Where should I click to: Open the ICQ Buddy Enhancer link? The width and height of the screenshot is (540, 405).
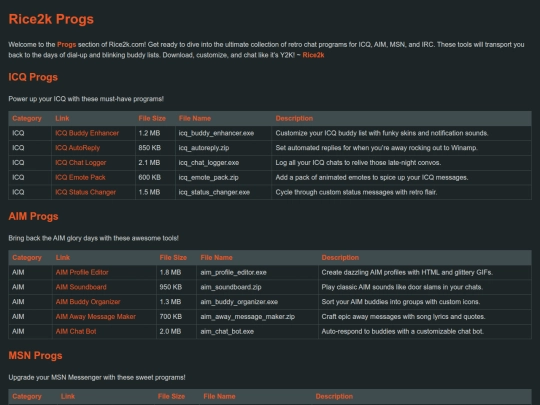(x=87, y=133)
